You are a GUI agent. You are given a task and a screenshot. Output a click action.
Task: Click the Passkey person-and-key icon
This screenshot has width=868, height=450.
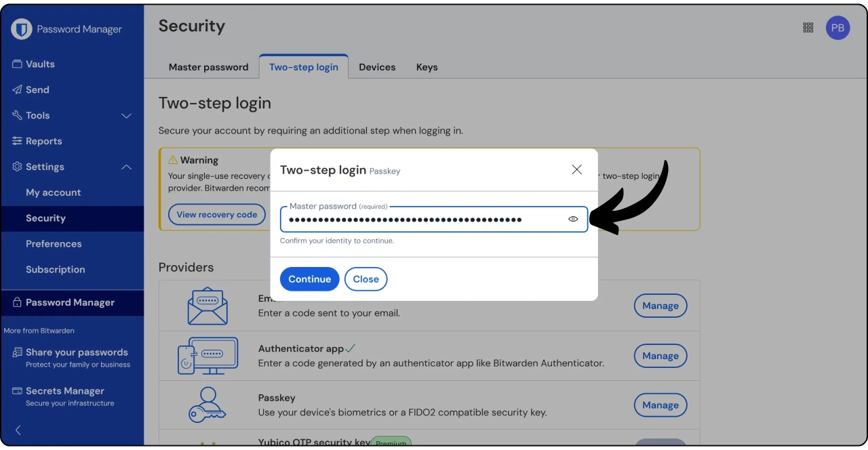click(x=208, y=405)
